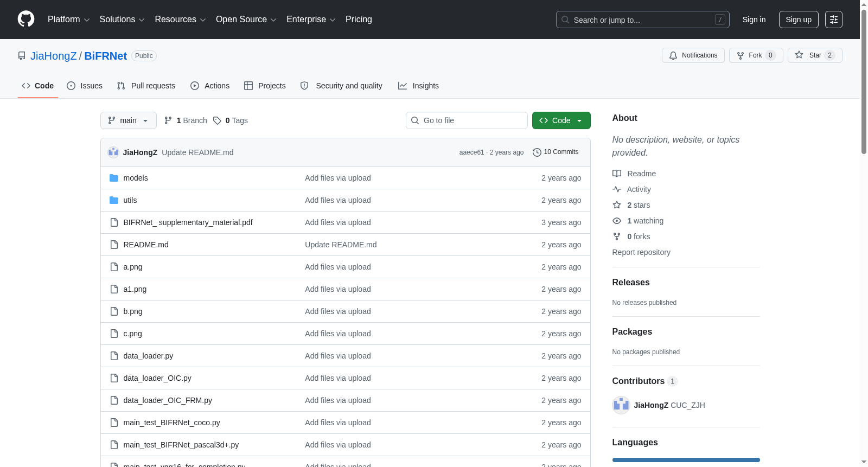Click the blue Languages bar
The width and height of the screenshot is (868, 467).
pos(686,460)
